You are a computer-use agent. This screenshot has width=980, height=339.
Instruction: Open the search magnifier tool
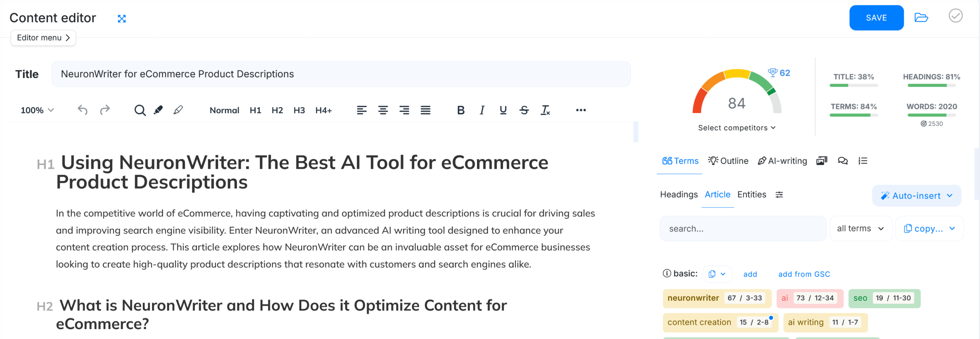(140, 110)
